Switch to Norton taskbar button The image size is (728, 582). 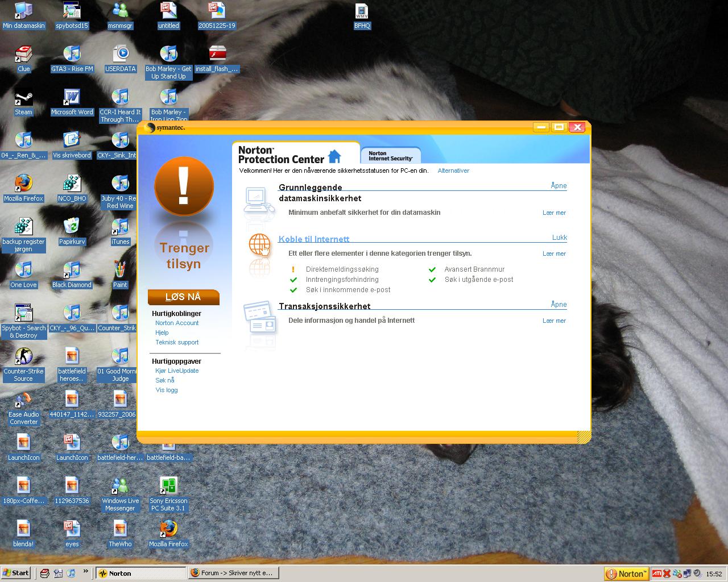pos(140,573)
